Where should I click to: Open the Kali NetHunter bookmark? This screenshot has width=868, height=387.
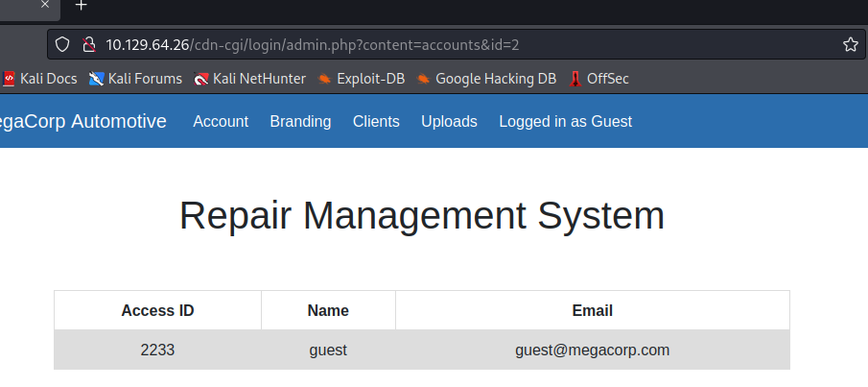pos(249,79)
